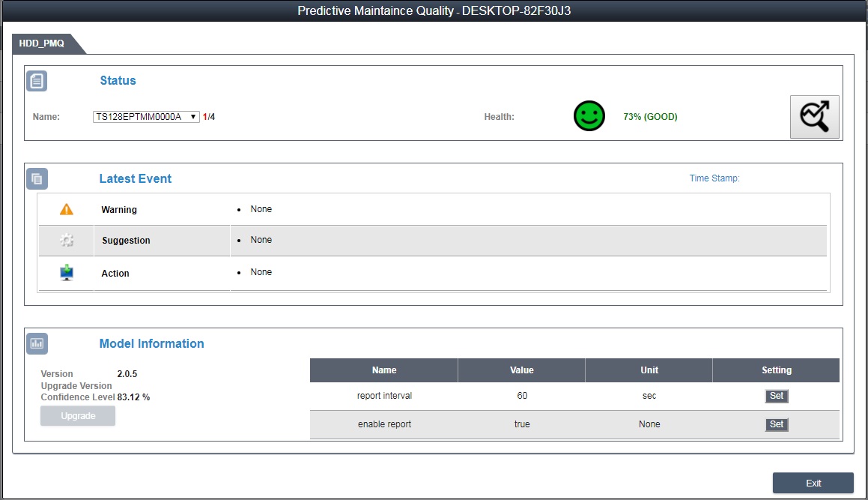Click the Value column header
This screenshot has width=868, height=500.
coord(521,370)
